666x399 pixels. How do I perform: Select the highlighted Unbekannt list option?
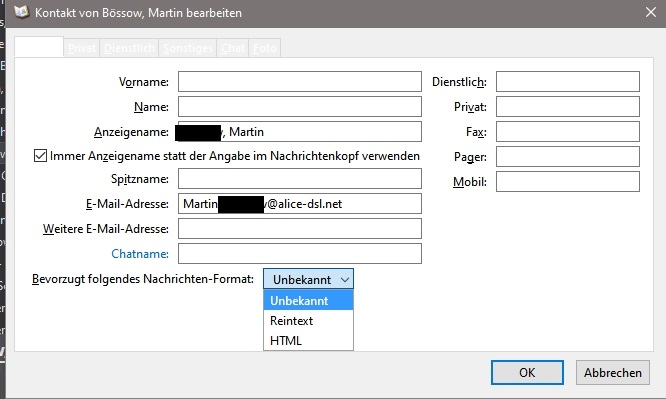308,300
